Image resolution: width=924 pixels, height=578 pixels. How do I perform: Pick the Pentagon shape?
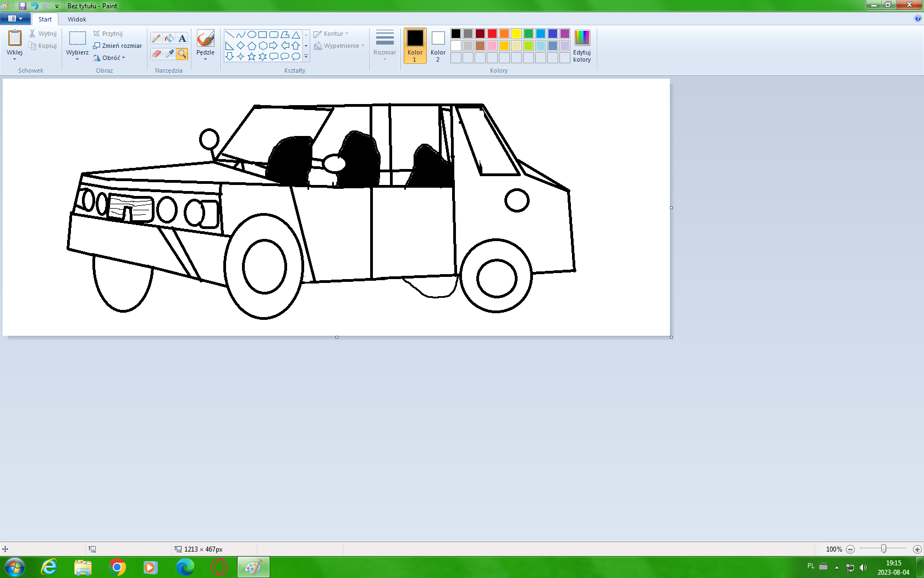pyautogui.click(x=252, y=46)
